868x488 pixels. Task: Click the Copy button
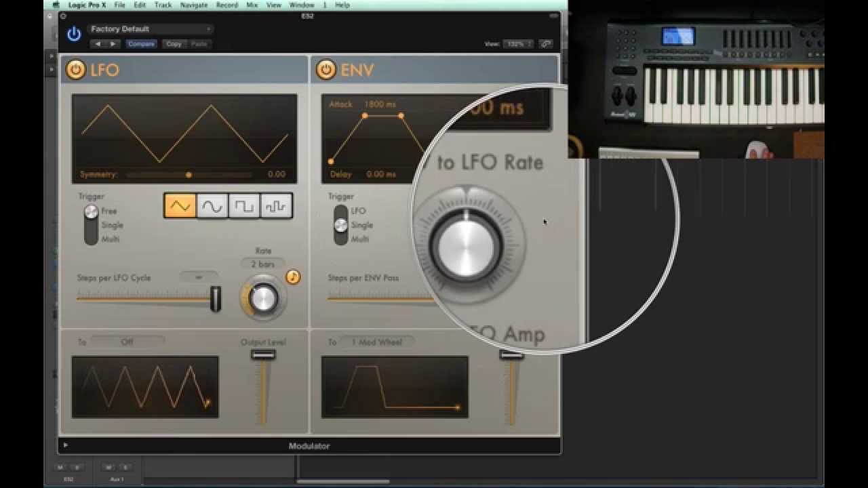(x=174, y=44)
